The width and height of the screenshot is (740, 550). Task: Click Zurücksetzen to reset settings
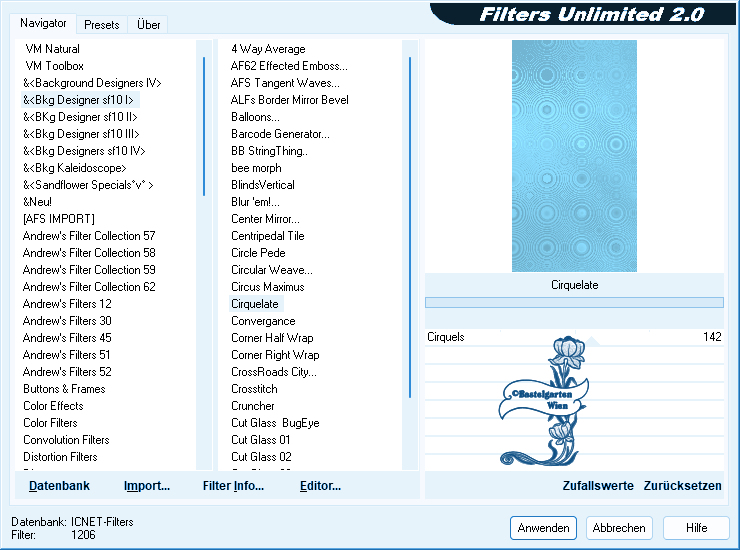[682, 486]
